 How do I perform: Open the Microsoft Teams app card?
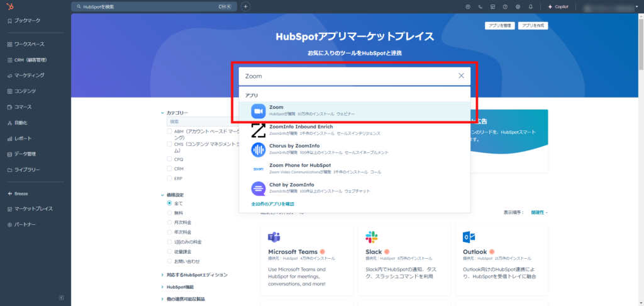coord(307,259)
